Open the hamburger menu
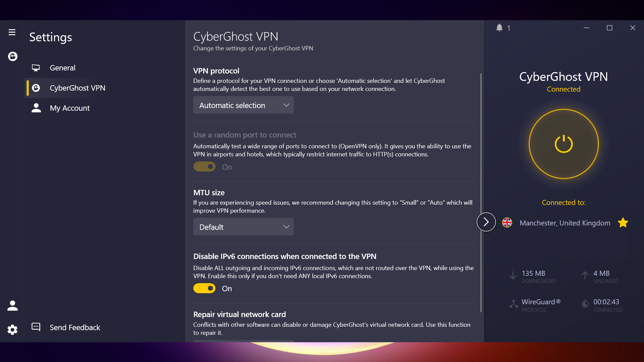 [x=12, y=32]
